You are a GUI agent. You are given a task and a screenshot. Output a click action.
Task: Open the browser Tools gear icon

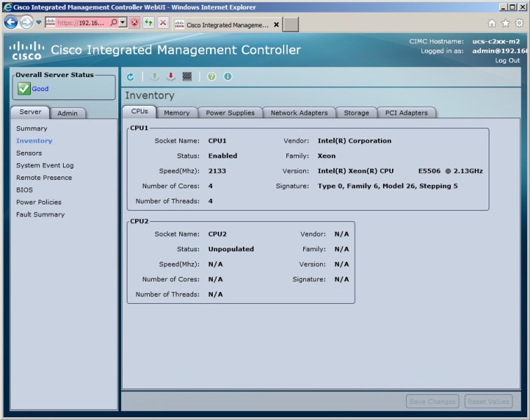(x=519, y=23)
